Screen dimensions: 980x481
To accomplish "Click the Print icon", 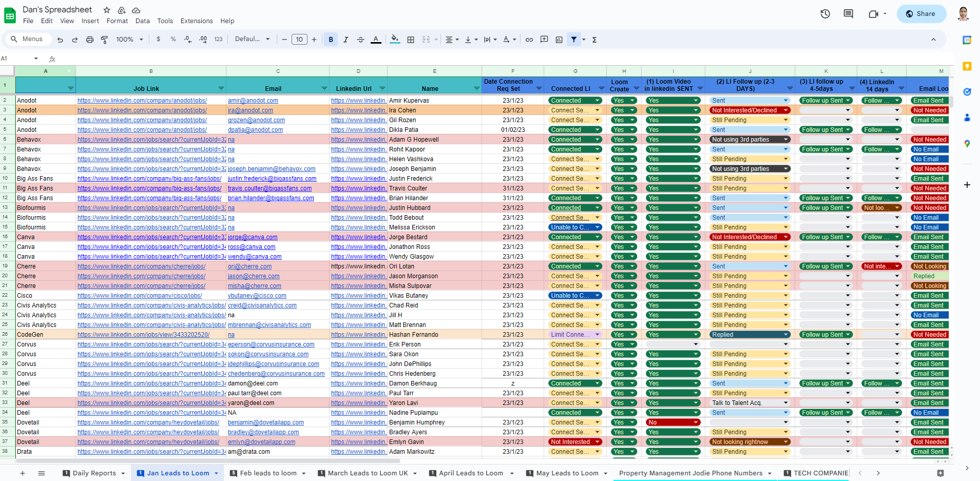I will click(90, 40).
